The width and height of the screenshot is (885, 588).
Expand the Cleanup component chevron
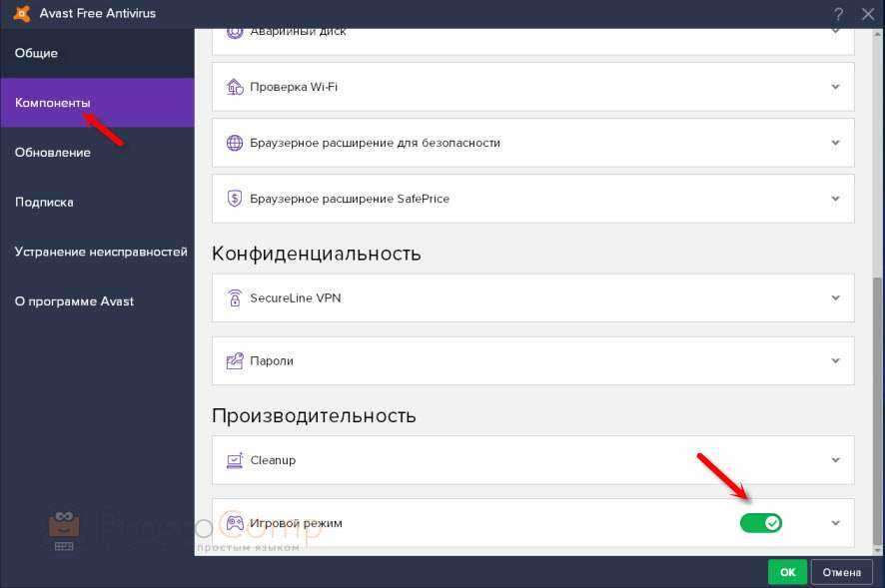(835, 460)
